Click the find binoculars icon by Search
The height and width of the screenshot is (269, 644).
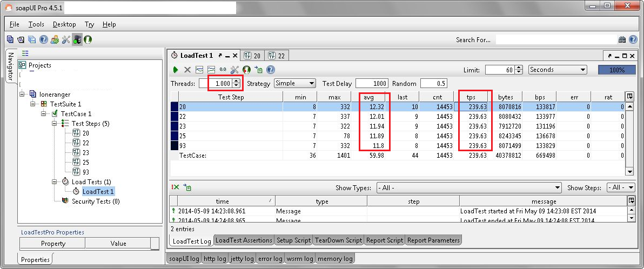(622, 40)
